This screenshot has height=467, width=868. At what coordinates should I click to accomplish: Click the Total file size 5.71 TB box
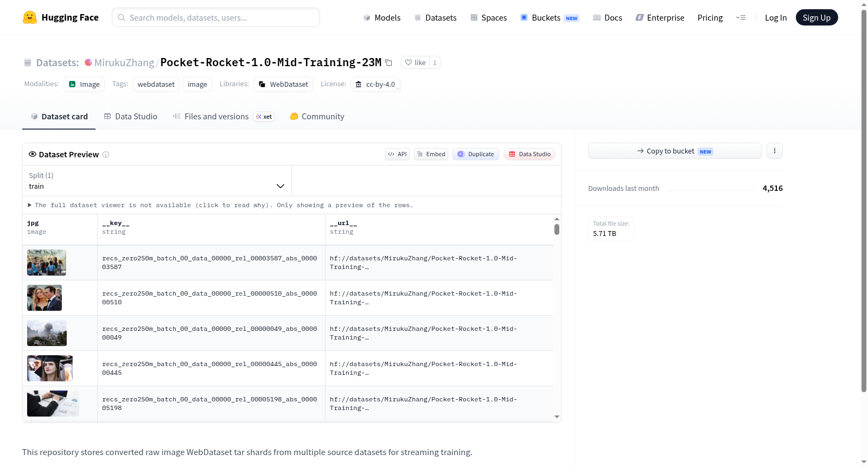[611, 229]
